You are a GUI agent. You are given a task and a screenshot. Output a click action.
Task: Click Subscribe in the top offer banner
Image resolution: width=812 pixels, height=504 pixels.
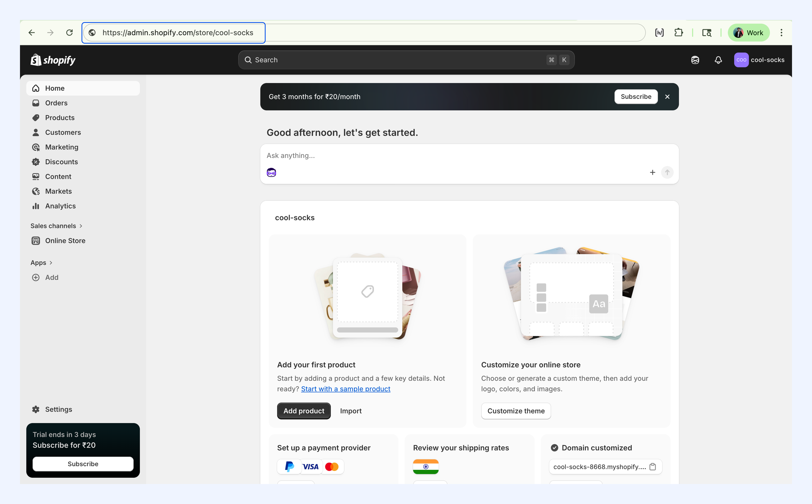pyautogui.click(x=636, y=97)
